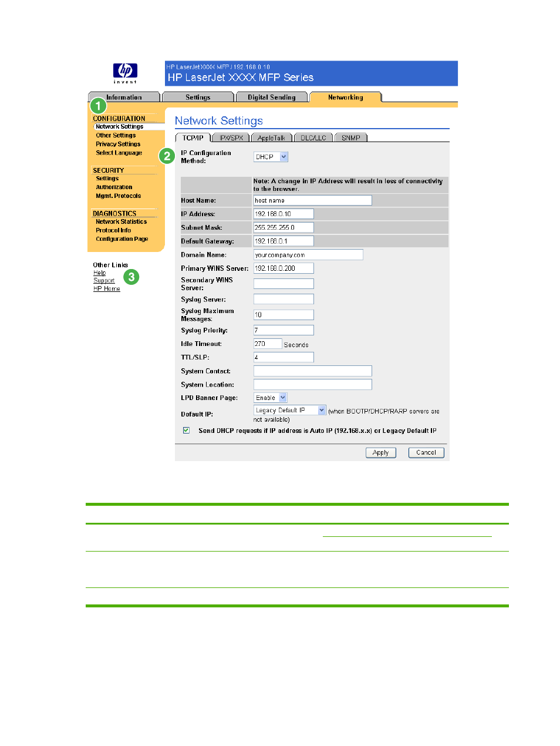The height and width of the screenshot is (746, 560).
Task: Click the Network Settings page heading
Action: coord(219,121)
